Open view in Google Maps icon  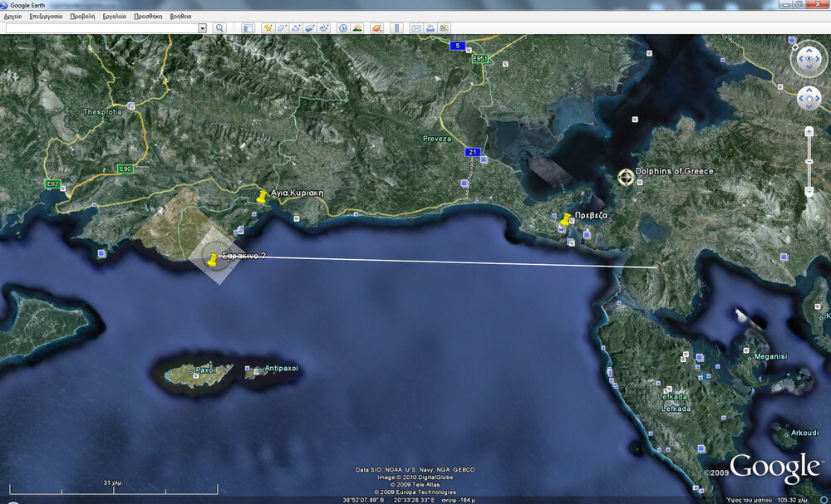(444, 28)
